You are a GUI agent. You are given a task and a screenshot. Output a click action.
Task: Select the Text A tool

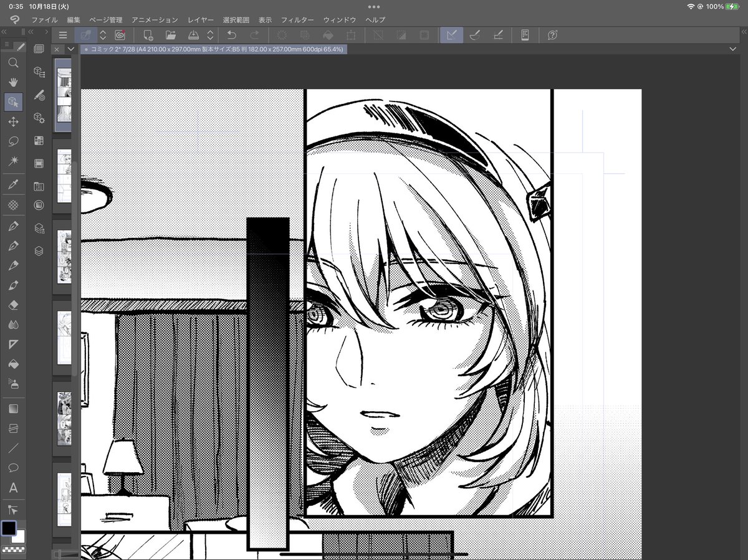tap(13, 488)
